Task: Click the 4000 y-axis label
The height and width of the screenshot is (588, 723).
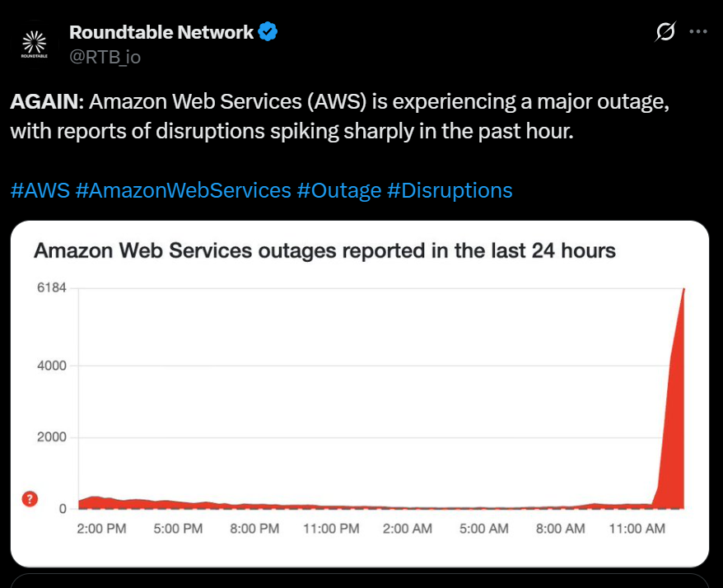Action: tap(51, 365)
